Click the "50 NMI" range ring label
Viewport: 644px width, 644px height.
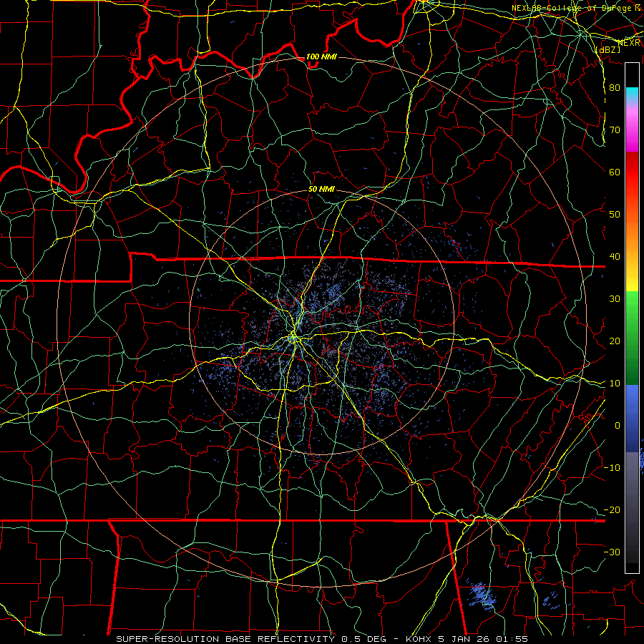(321, 190)
